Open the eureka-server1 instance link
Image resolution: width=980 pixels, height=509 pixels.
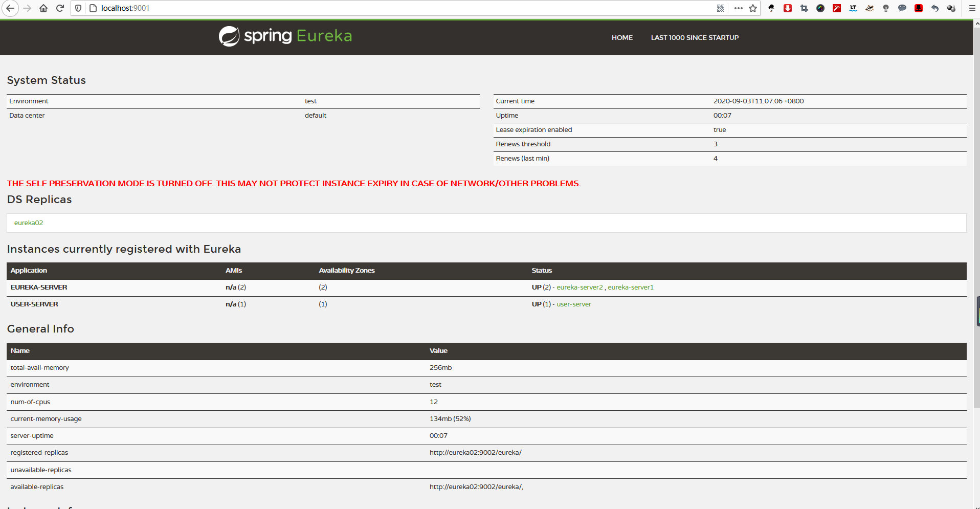[631, 287]
